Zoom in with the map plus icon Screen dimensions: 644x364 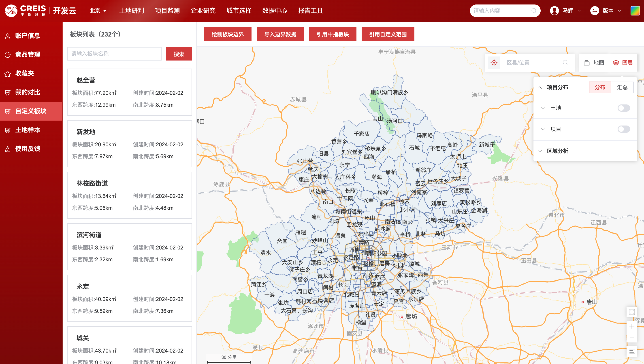tap(632, 326)
